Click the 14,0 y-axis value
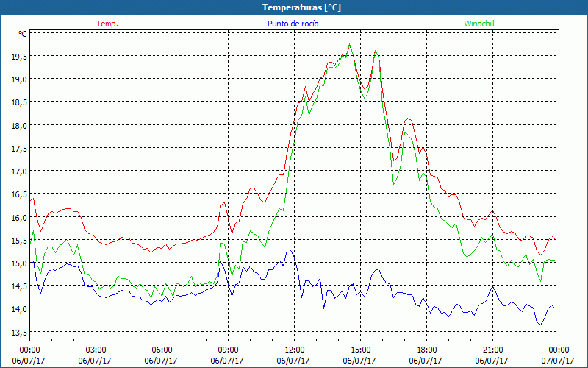The width and height of the screenshot is (588, 368). pyautogui.click(x=20, y=309)
